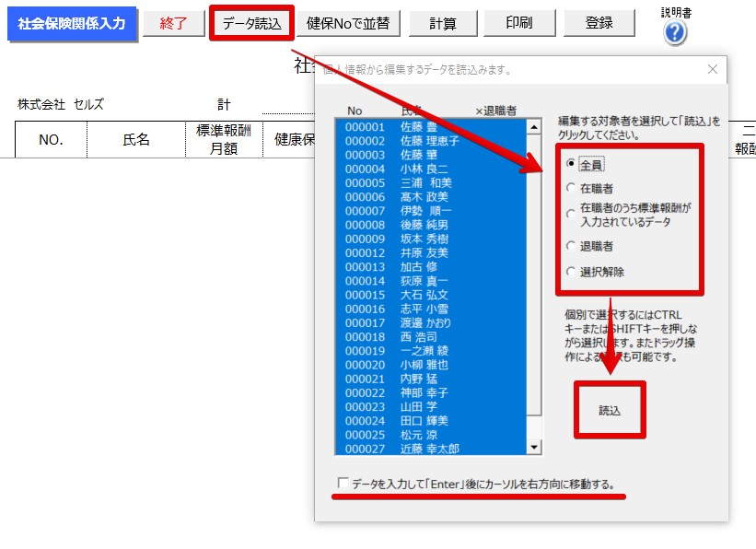Close the data import dialog
756x549 pixels.
pyautogui.click(x=712, y=69)
